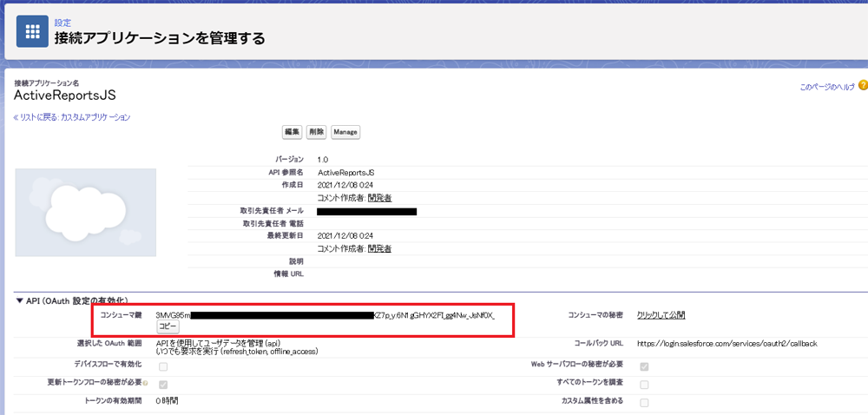Click the 選択した OAuth 範囲 label
Screen dimensions: 868x415
coord(109,343)
